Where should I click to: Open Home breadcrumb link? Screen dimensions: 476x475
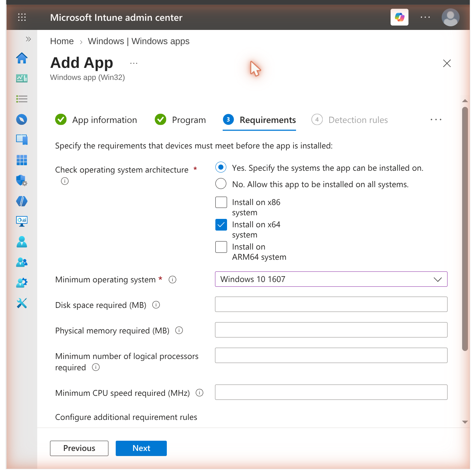[x=62, y=41]
